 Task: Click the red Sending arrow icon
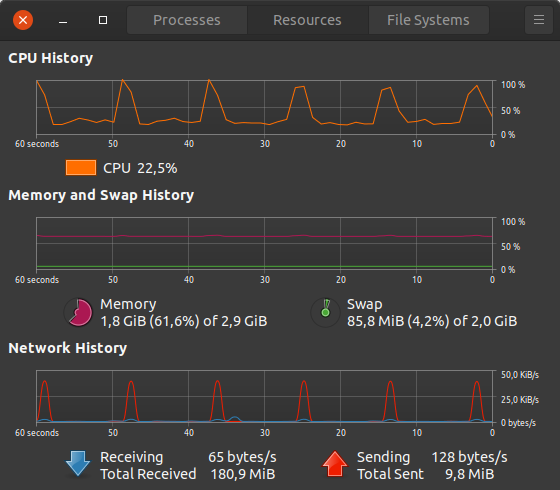tap(335, 464)
